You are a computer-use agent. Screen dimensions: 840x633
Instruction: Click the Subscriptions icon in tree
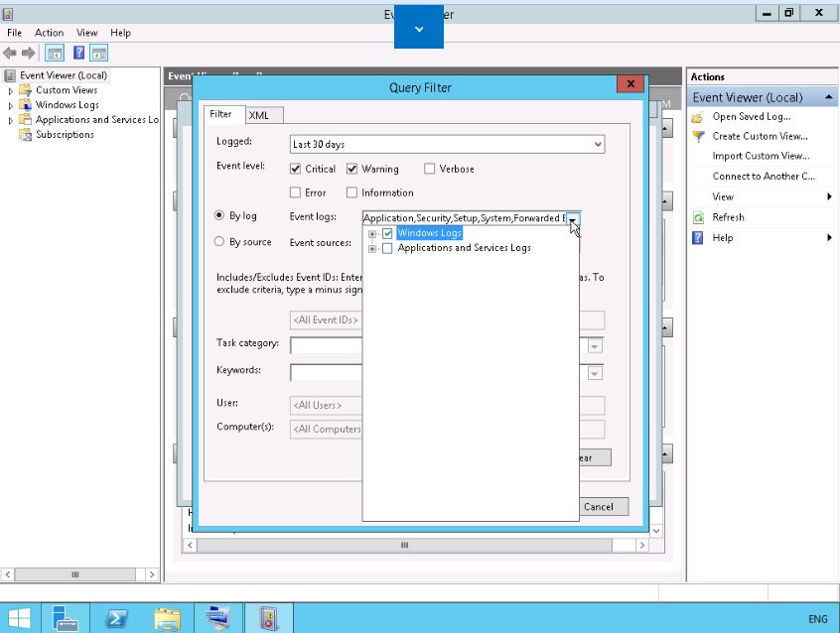pos(25,134)
